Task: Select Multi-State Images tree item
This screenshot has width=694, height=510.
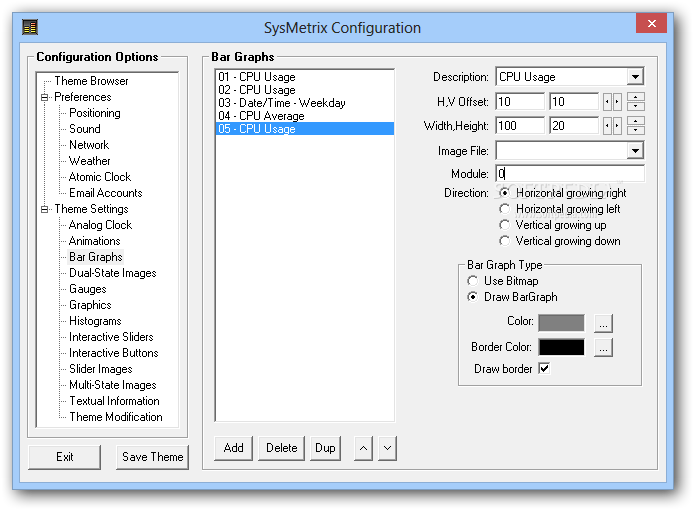Action: tap(112, 385)
